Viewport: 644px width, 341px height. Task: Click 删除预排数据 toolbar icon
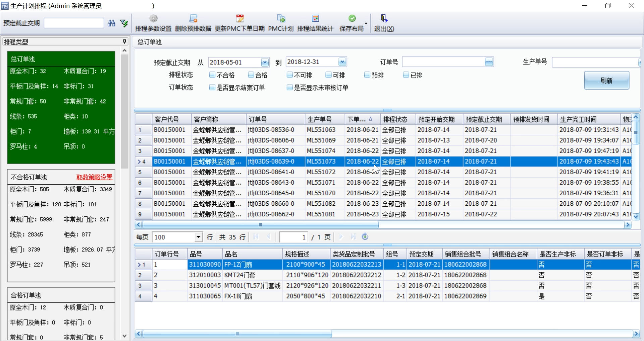click(193, 19)
